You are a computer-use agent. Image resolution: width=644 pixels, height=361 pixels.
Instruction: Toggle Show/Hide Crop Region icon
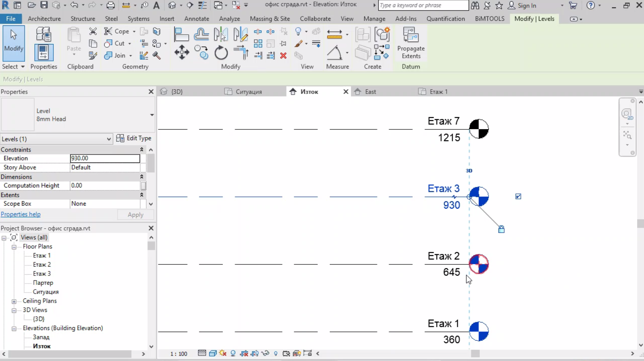click(255, 353)
